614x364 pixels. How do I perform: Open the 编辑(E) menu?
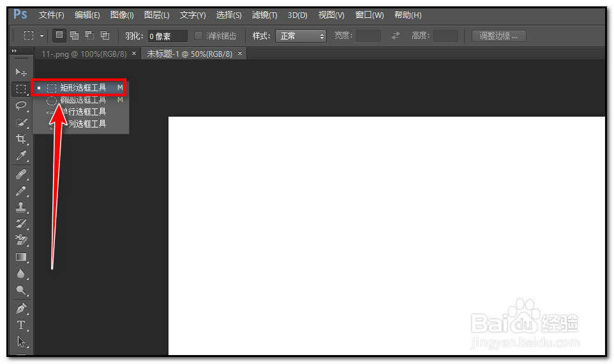coord(87,15)
